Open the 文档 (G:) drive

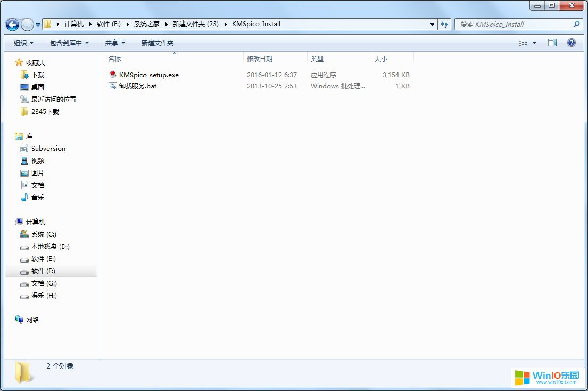point(44,283)
